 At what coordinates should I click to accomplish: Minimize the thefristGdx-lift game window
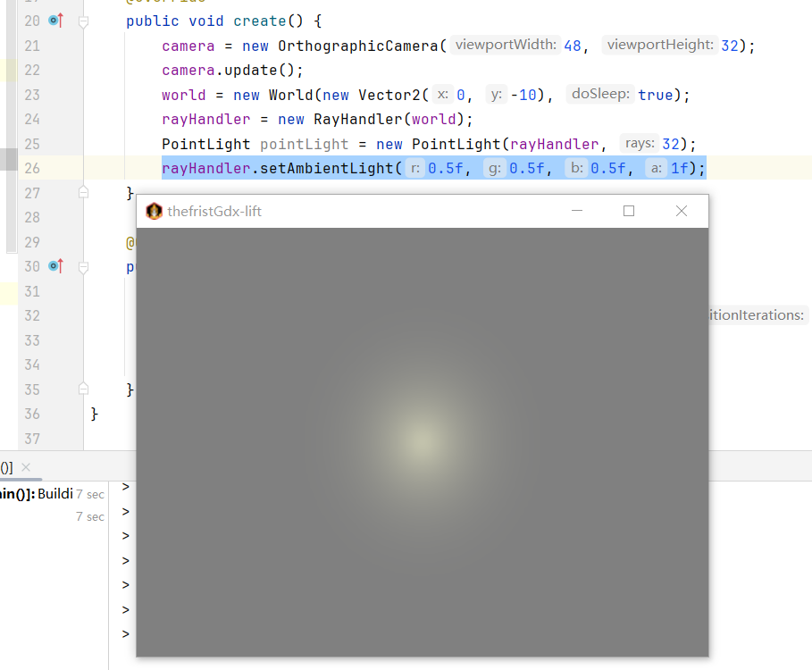pos(577,211)
